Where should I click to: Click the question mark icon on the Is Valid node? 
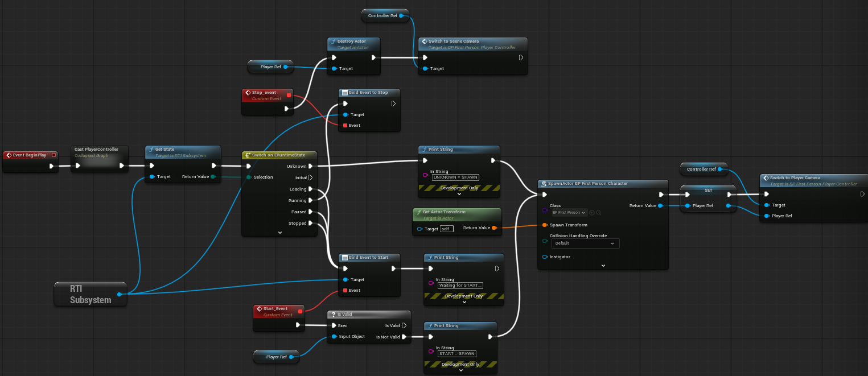pos(334,314)
